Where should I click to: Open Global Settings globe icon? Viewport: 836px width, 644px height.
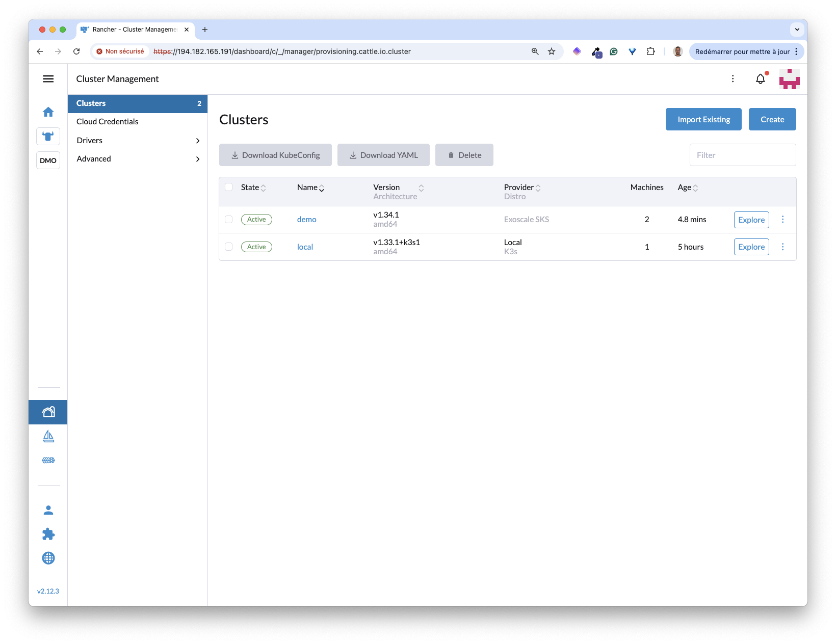[48, 558]
